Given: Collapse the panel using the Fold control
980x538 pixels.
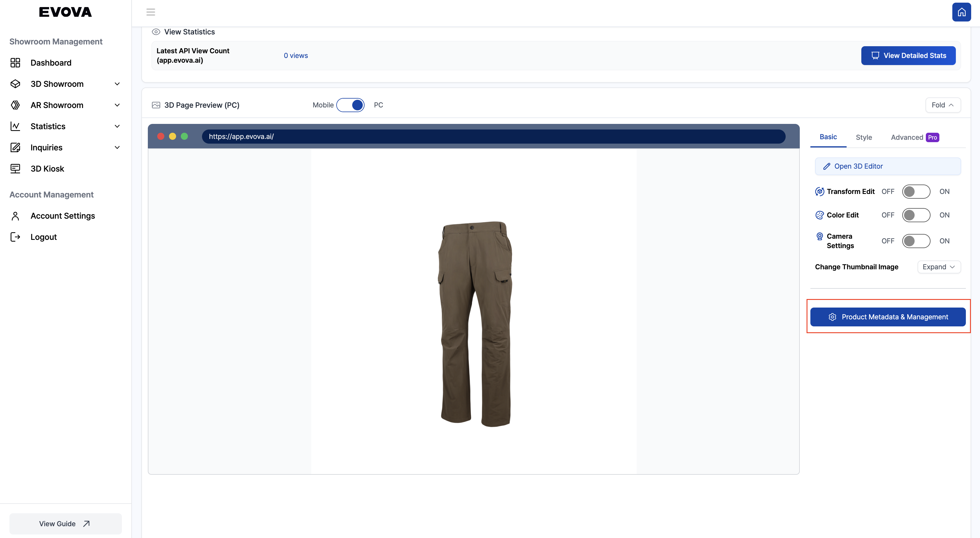Looking at the screenshot, I should (943, 105).
